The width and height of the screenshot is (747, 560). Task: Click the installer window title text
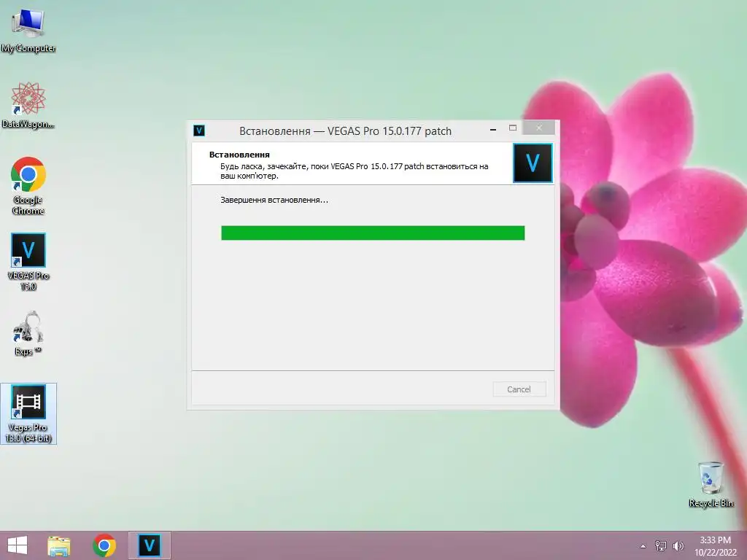(345, 131)
